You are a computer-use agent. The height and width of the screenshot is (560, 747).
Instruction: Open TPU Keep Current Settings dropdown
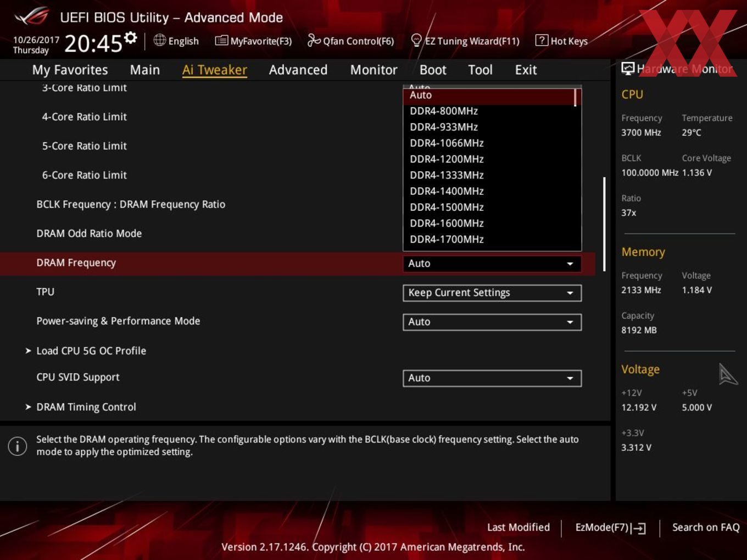coord(492,293)
